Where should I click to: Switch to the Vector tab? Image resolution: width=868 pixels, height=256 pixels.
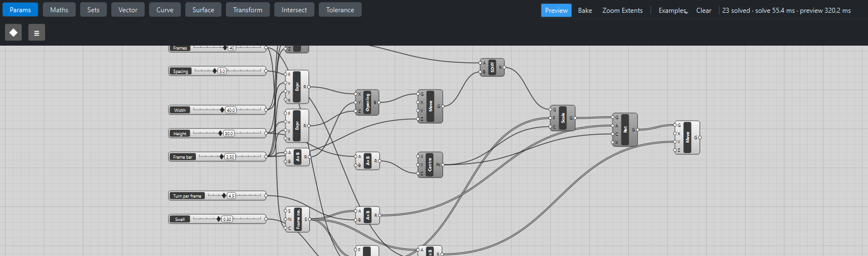point(128,10)
